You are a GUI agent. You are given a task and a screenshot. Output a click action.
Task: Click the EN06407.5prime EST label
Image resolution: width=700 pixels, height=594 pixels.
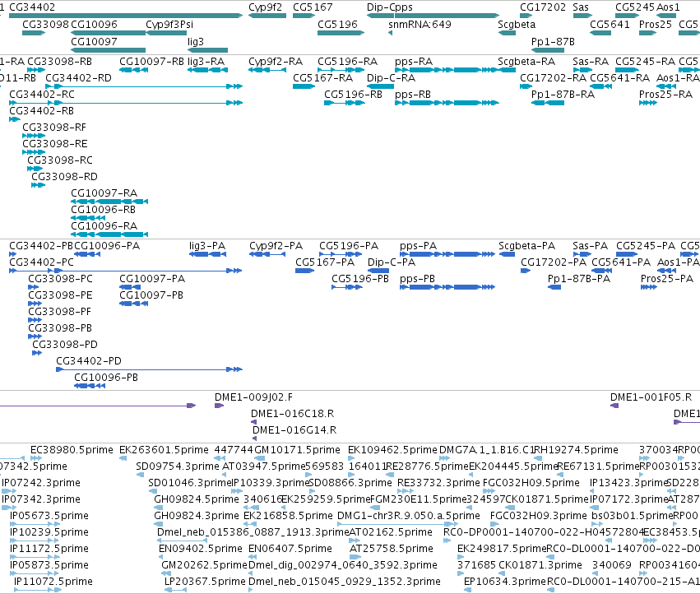click(x=290, y=549)
